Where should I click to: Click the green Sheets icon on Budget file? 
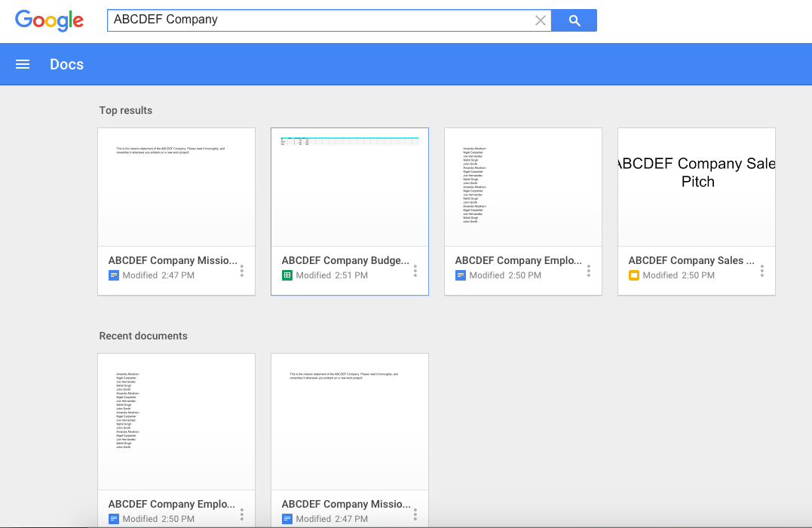[x=287, y=275]
